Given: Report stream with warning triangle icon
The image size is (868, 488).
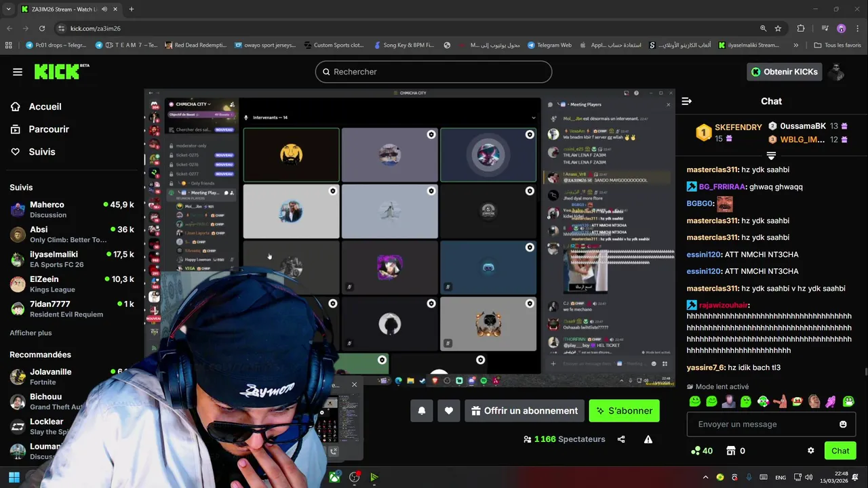Looking at the screenshot, I should tap(648, 439).
